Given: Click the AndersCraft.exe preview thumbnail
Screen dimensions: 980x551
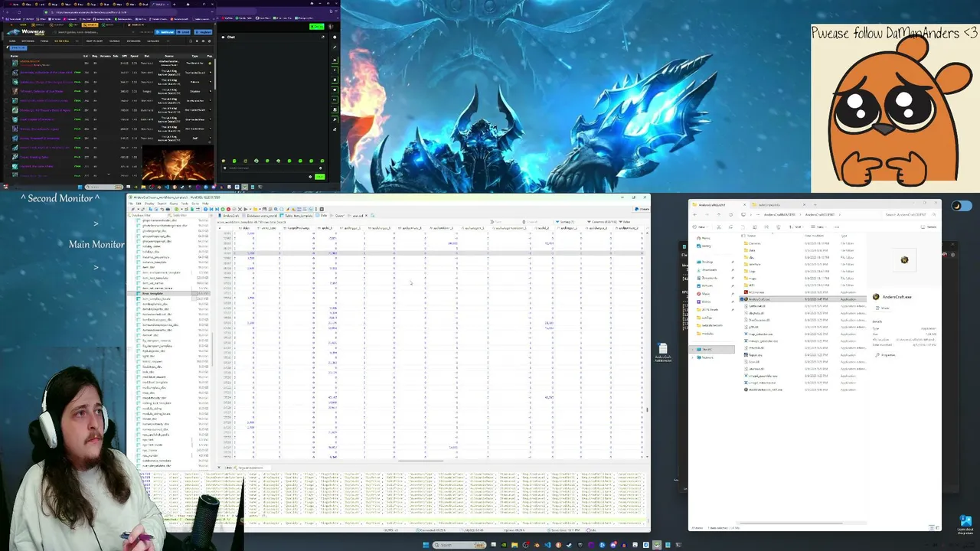Looking at the screenshot, I should pos(904,260).
